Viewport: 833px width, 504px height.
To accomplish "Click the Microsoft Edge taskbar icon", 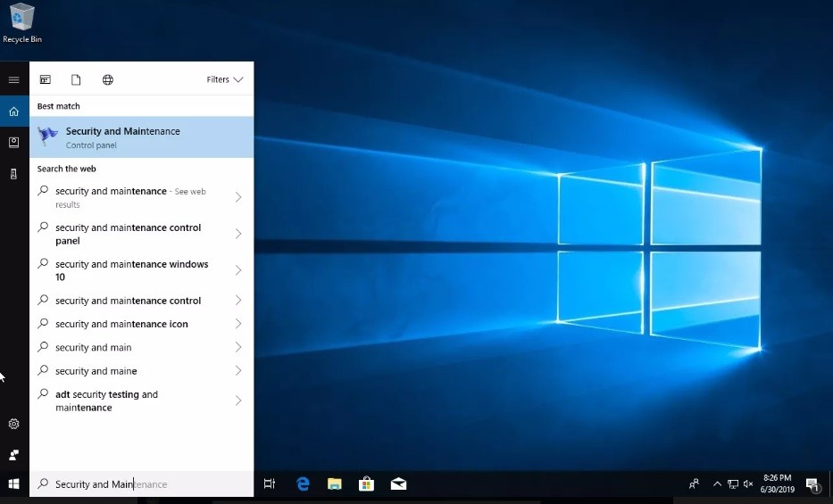I will click(x=303, y=483).
